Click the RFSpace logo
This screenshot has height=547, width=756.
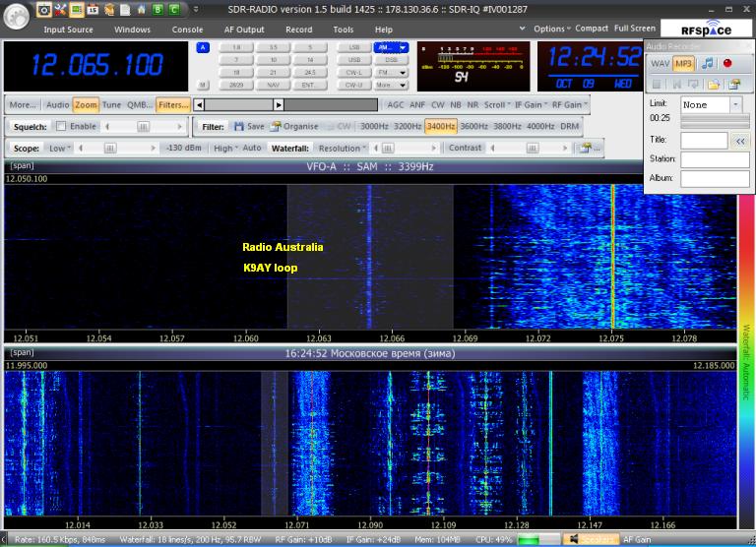tap(706, 29)
